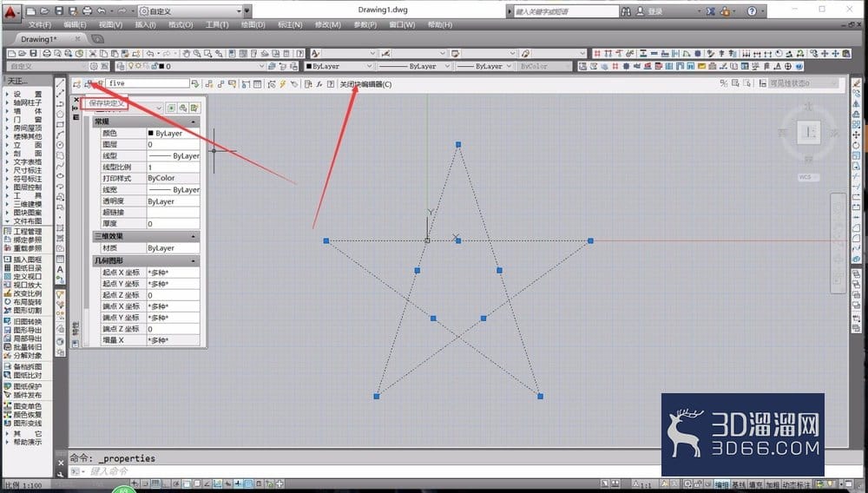868x493 pixels.
Task: Open the 文件(F) menu
Action: (40, 25)
